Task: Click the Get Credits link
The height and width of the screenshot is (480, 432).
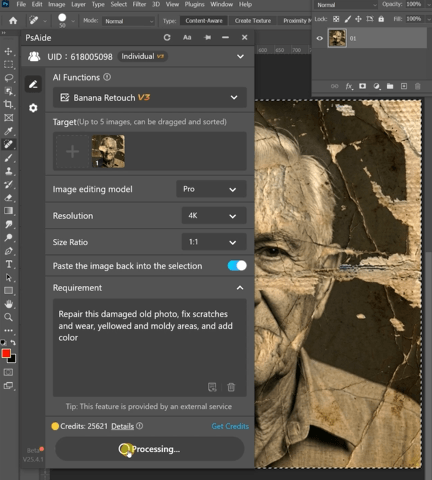Action: 230,426
